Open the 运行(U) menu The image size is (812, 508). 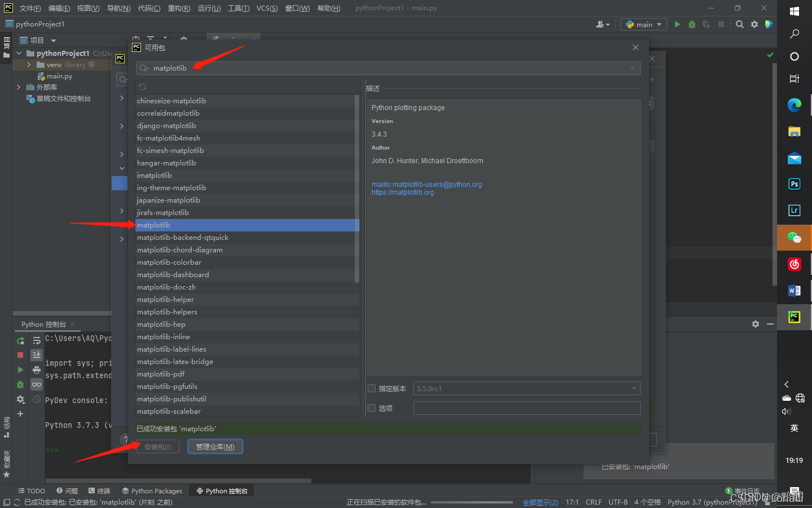(x=209, y=8)
